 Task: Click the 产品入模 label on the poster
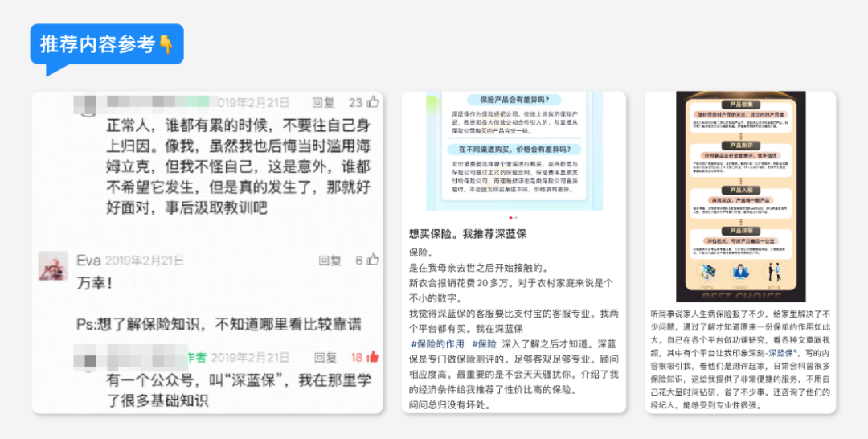pyautogui.click(x=741, y=191)
